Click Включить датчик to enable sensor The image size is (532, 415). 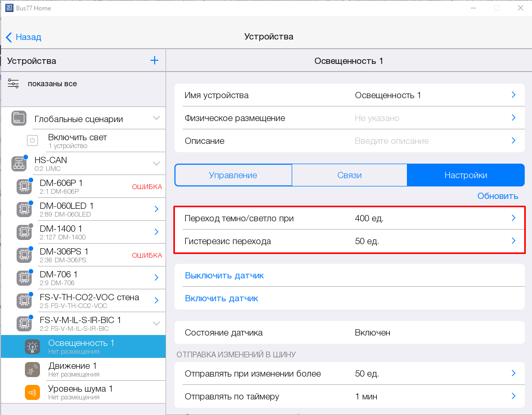[x=222, y=298]
